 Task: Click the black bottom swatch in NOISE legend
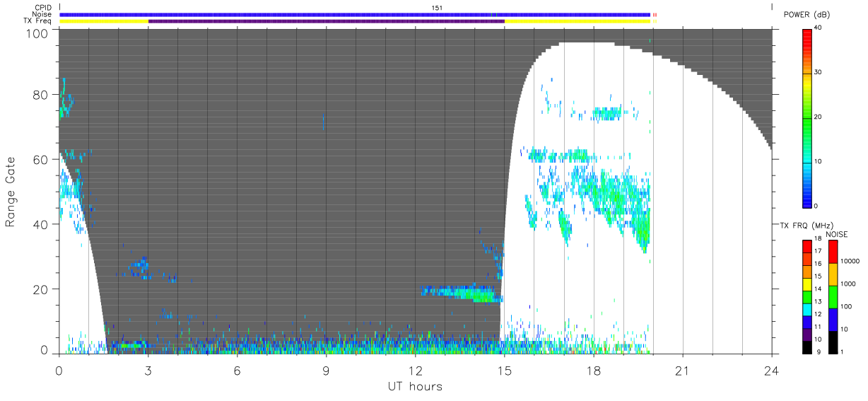pyautogui.click(x=833, y=342)
